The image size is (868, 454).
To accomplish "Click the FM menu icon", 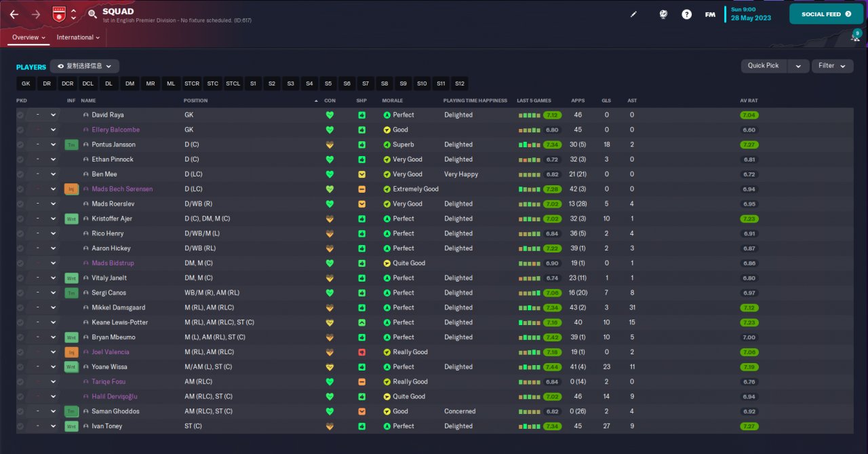I will click(x=710, y=14).
